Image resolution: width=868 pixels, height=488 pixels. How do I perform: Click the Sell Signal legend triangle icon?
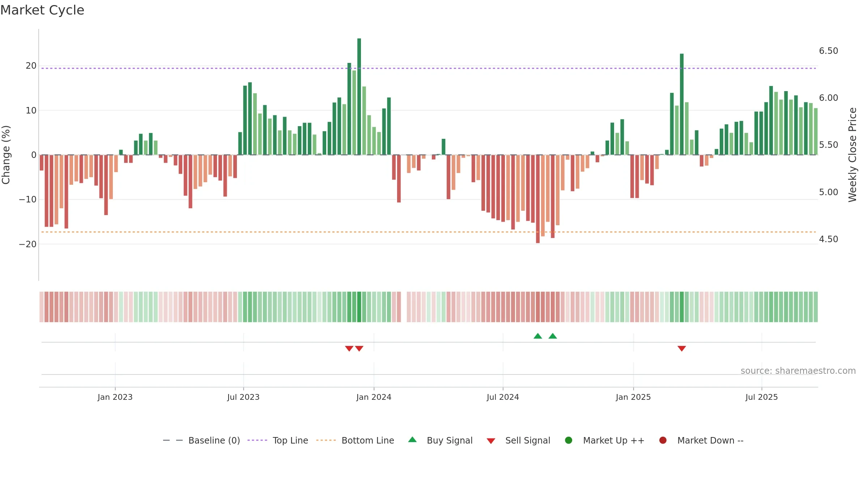point(491,441)
